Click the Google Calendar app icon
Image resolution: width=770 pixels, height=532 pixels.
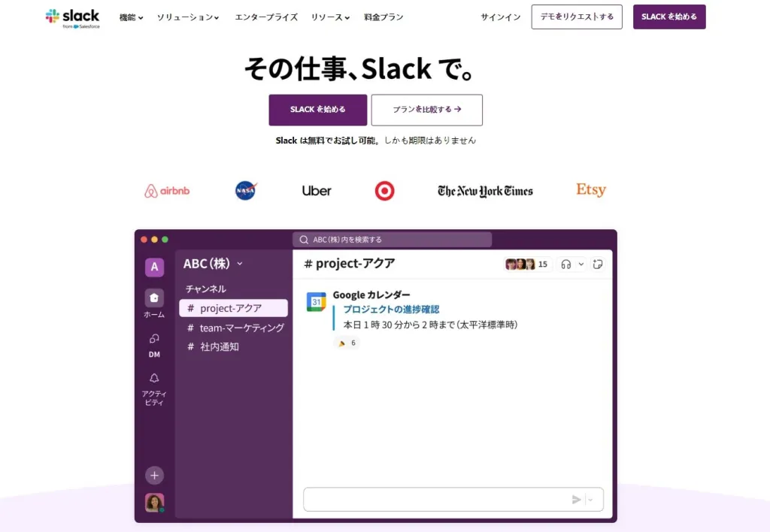317,302
